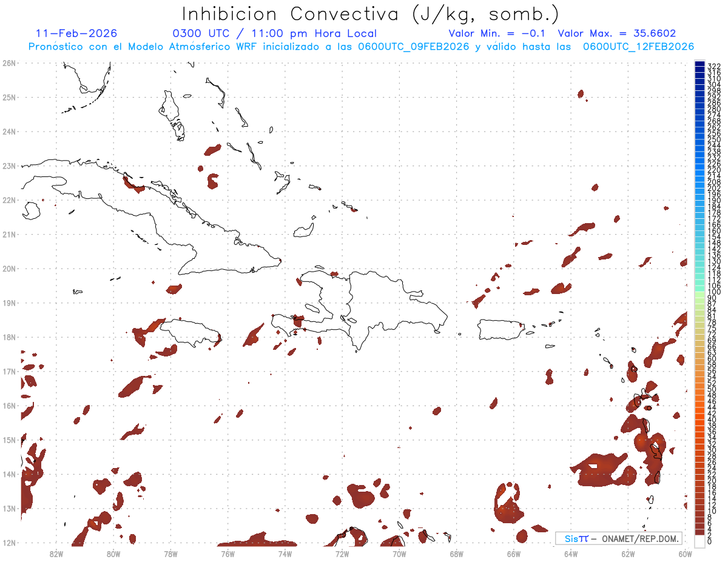Click the "25N" latitude label

coord(9,97)
